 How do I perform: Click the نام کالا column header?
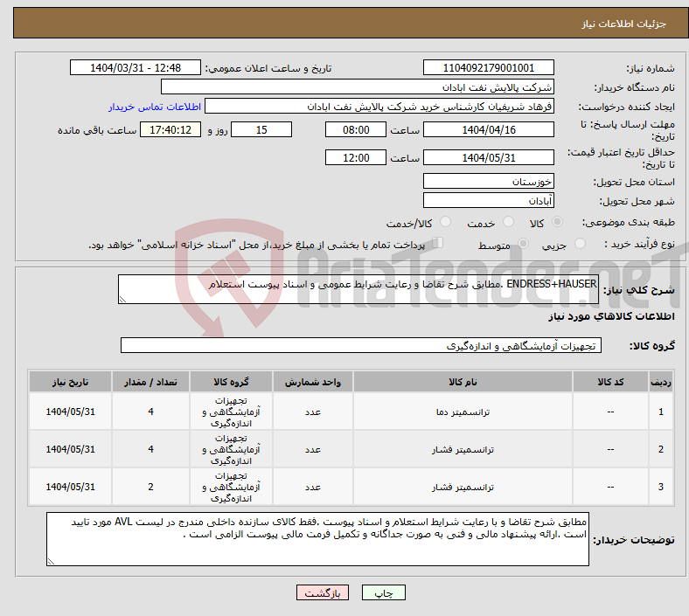click(463, 382)
